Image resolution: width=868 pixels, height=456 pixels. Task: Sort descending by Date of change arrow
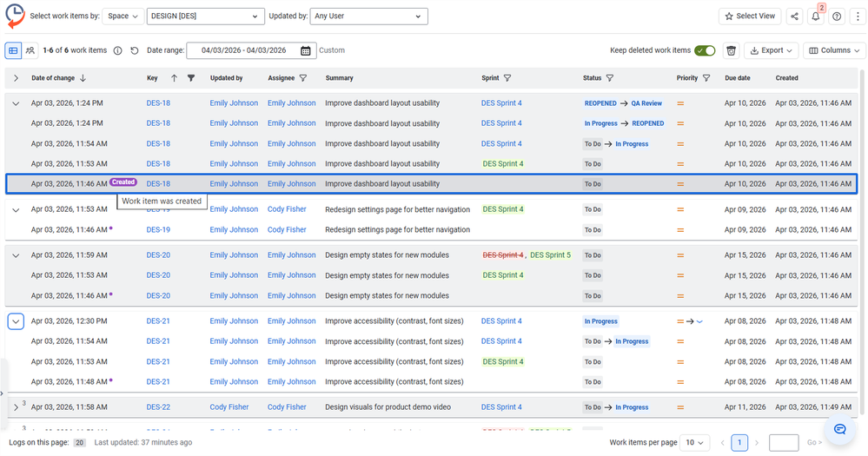83,78
